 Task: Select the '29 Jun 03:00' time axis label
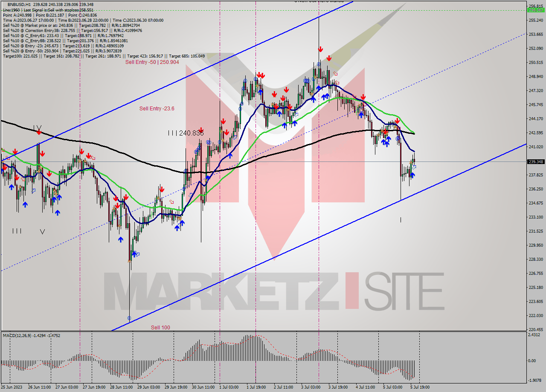(x=149, y=387)
